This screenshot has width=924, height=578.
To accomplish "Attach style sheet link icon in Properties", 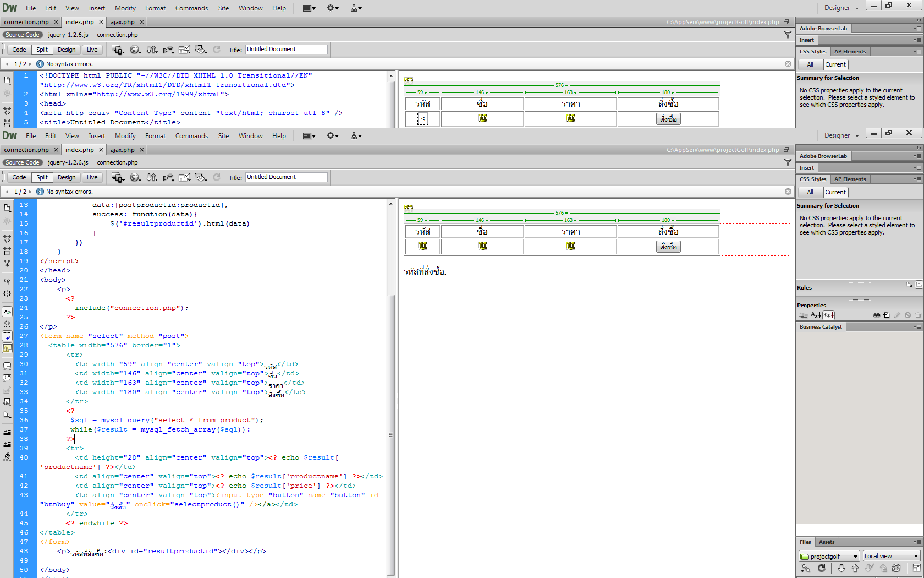I will click(876, 315).
